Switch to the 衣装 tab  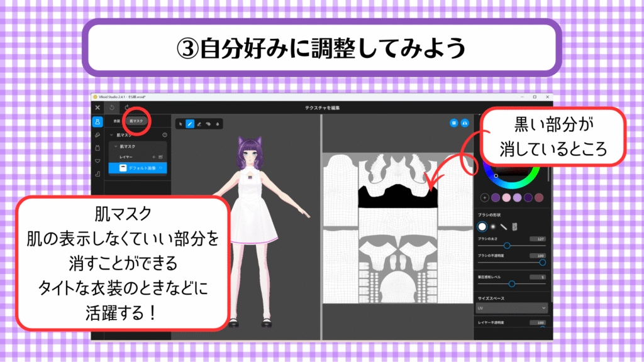(x=116, y=120)
